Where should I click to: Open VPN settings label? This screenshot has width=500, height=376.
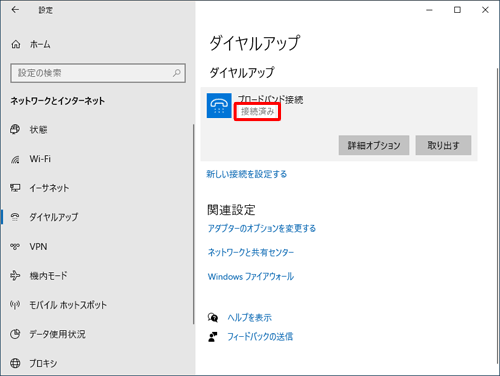pyautogui.click(x=38, y=247)
